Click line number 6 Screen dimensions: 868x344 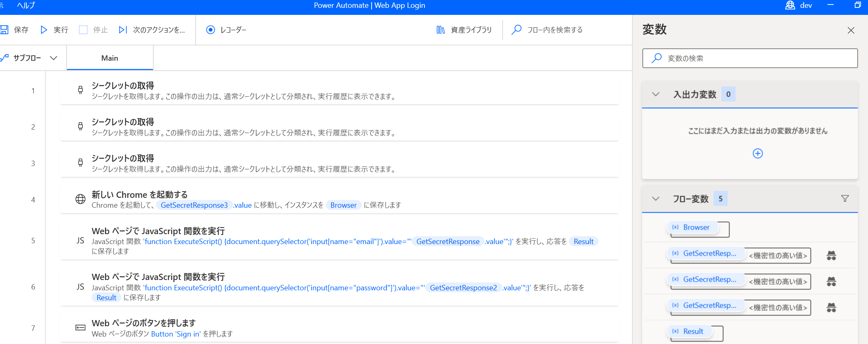[x=33, y=287]
